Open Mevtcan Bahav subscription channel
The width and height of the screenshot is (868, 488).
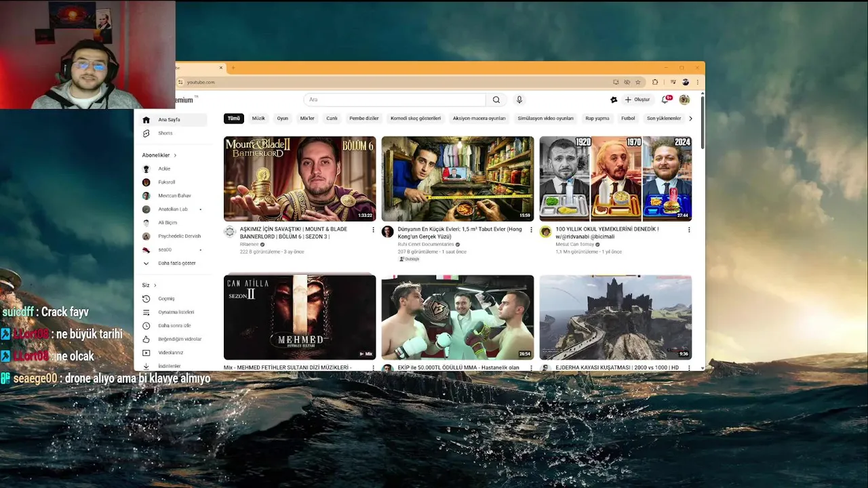(173, 196)
